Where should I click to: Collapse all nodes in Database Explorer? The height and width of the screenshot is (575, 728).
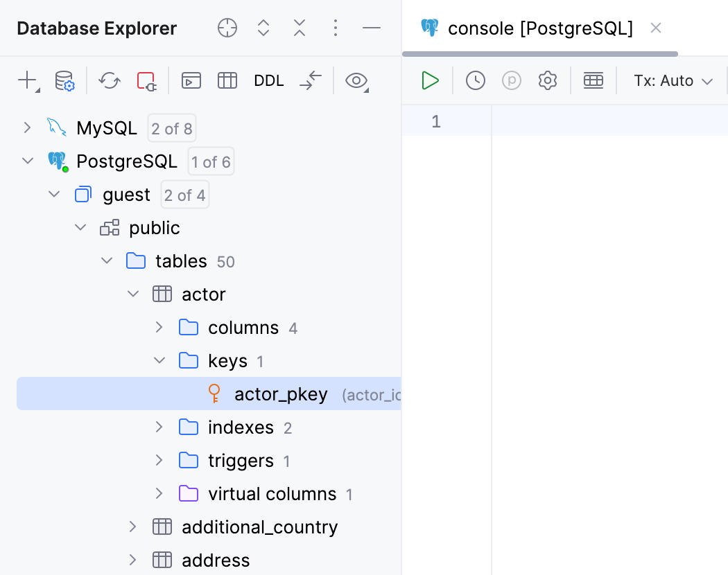point(299,28)
